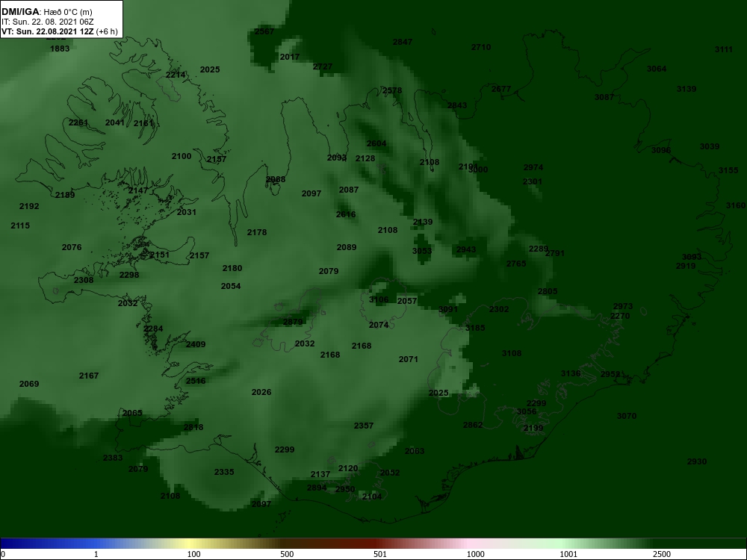The image size is (747, 560).
Task: Click the 2100 map value
Action: pos(182,156)
